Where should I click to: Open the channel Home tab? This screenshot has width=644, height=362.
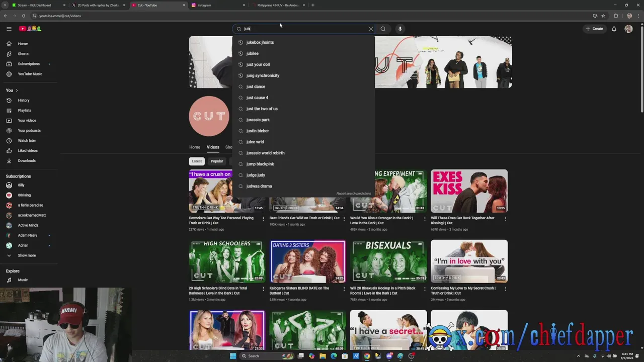point(195,147)
